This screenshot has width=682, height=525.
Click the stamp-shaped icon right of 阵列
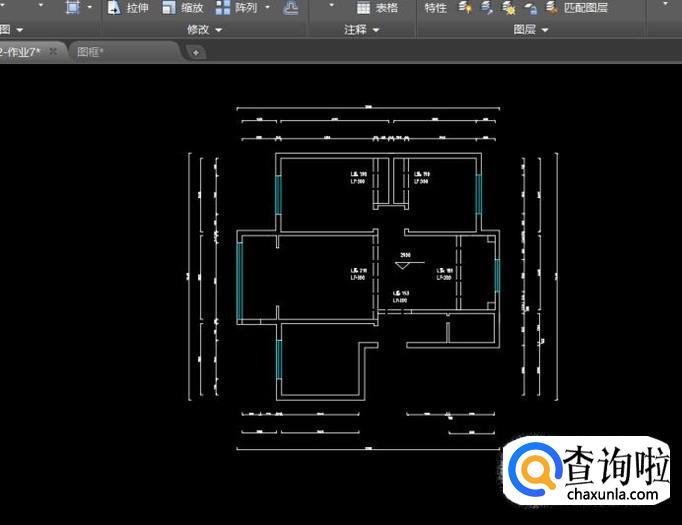pos(290,8)
